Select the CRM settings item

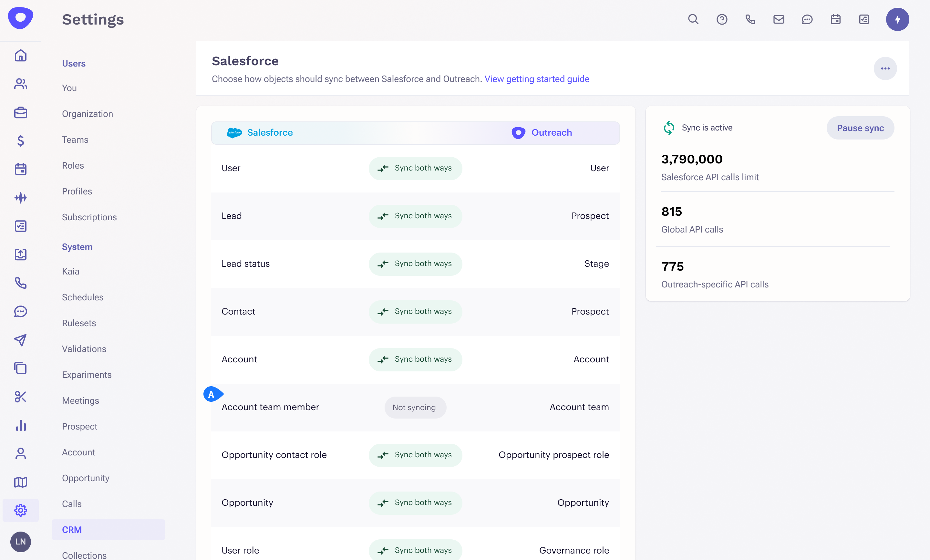pyautogui.click(x=108, y=530)
